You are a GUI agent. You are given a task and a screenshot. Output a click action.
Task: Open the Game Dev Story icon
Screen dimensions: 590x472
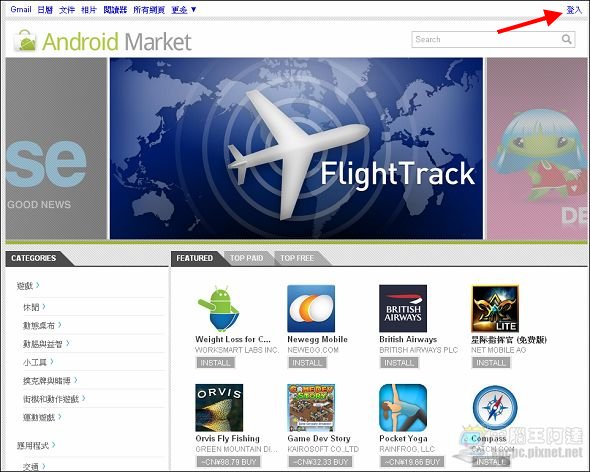[x=311, y=408]
